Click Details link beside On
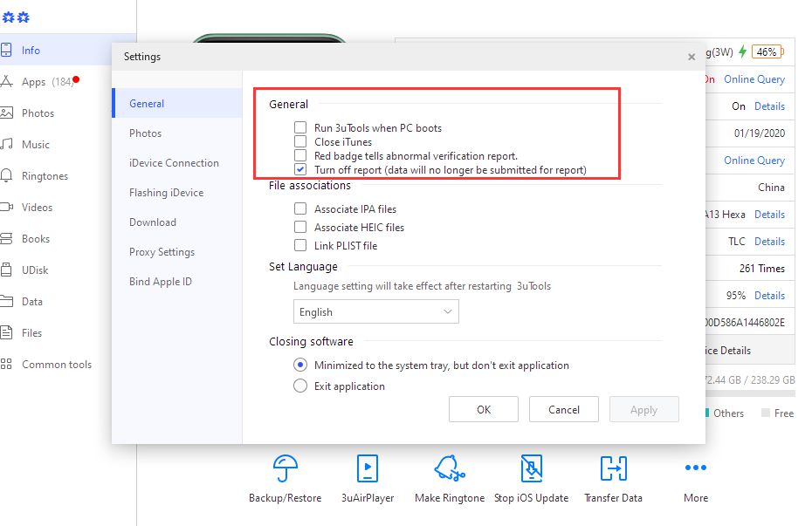Screen dimensions: 812x526 click(x=769, y=106)
